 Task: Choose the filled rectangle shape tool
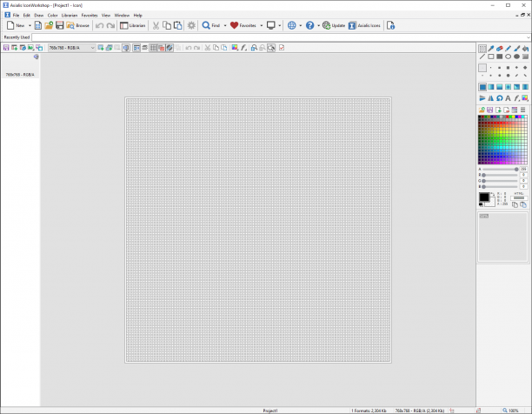click(500, 57)
